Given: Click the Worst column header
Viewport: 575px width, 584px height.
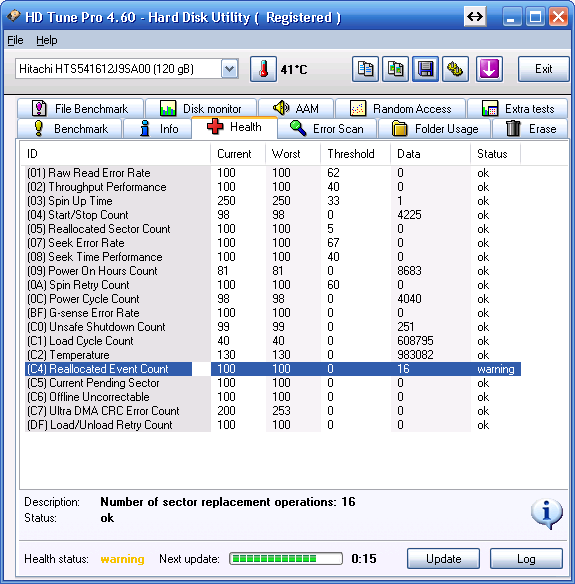Looking at the screenshot, I should point(293,154).
